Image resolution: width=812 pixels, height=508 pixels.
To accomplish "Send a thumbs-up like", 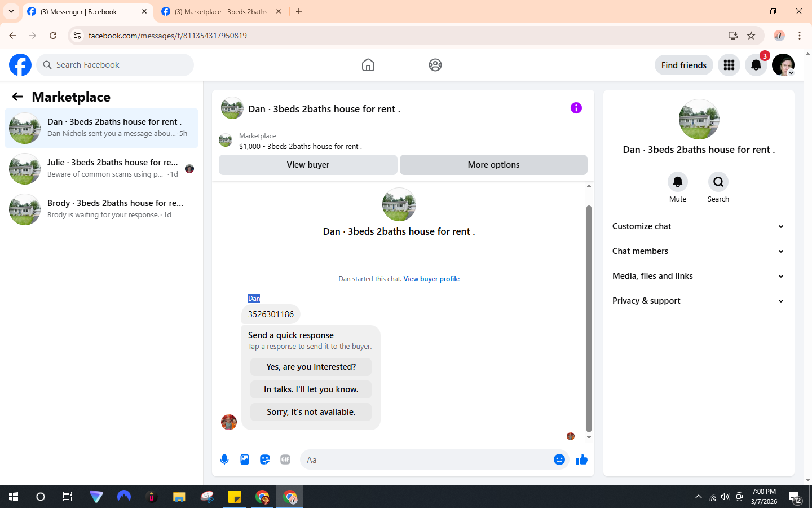I will (582, 459).
